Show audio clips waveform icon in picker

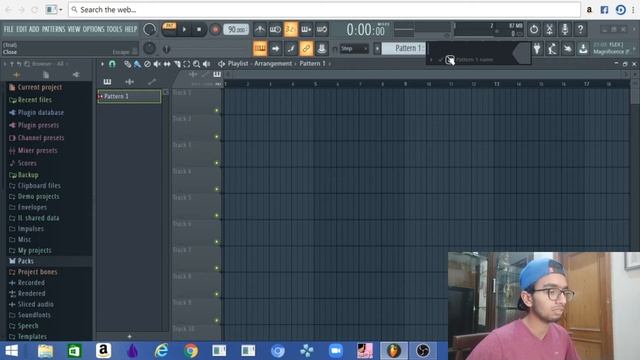pos(129,82)
